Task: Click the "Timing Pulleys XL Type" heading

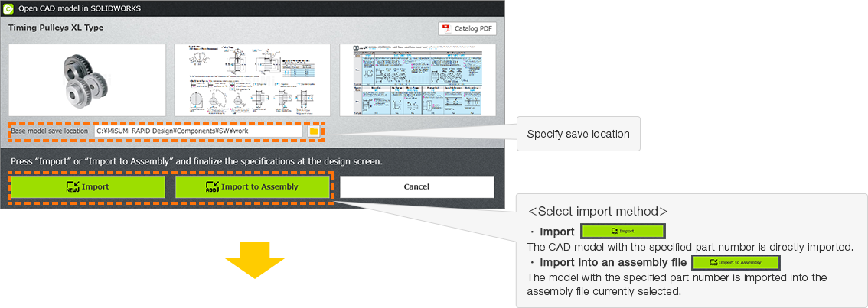Action: pyautogui.click(x=56, y=28)
